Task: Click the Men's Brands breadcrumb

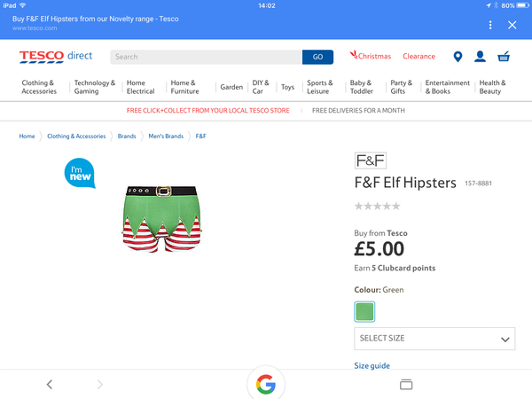Action: (x=166, y=136)
